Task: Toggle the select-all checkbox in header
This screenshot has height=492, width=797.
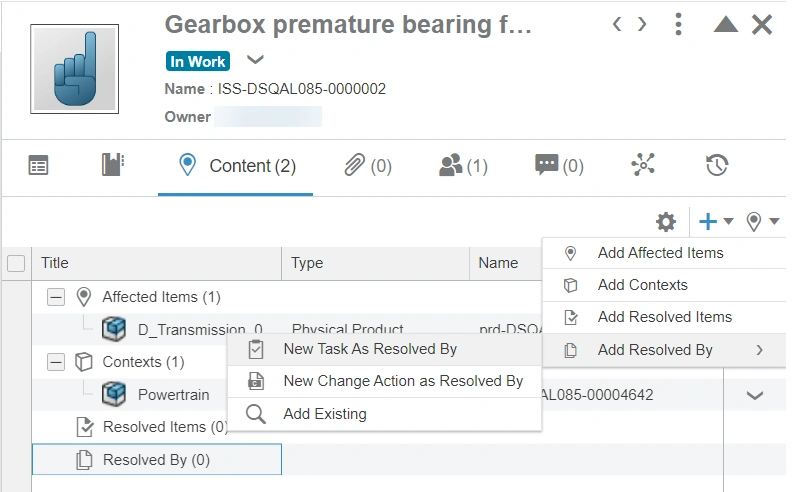Action: tap(16, 264)
